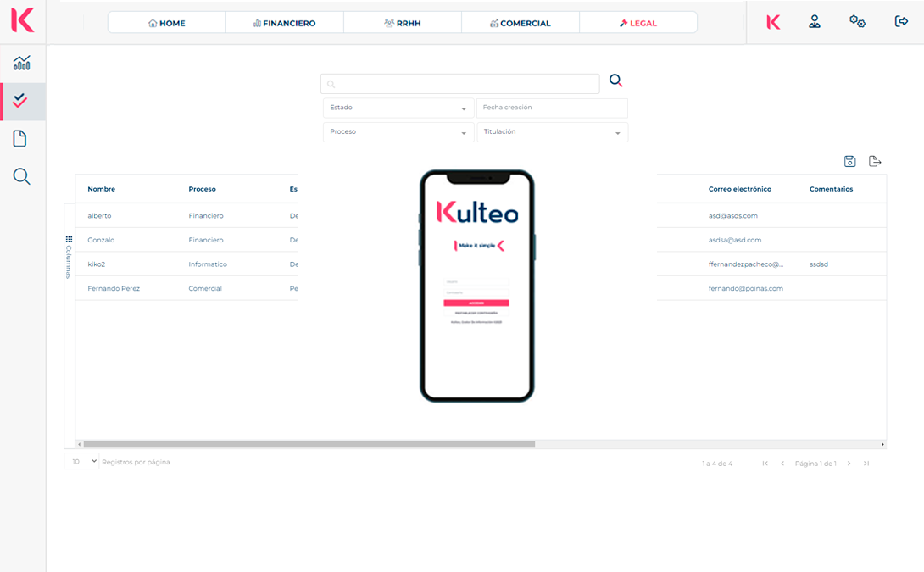The height and width of the screenshot is (572, 924).
Task: Select the Gonzalo row name
Action: [101, 240]
